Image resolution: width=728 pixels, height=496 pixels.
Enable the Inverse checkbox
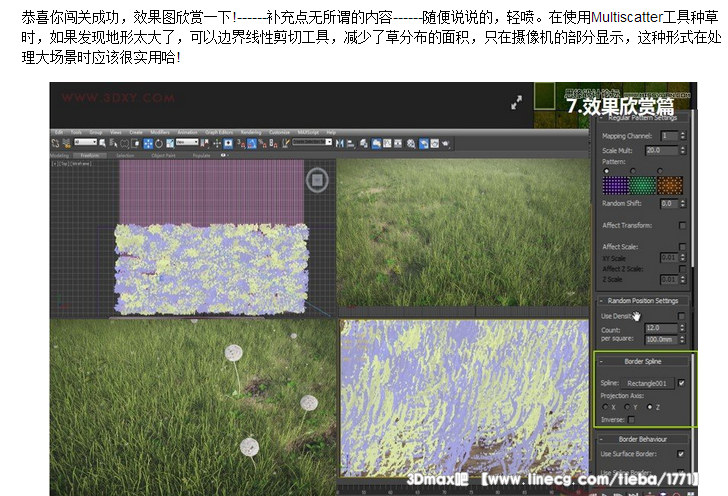(631, 419)
